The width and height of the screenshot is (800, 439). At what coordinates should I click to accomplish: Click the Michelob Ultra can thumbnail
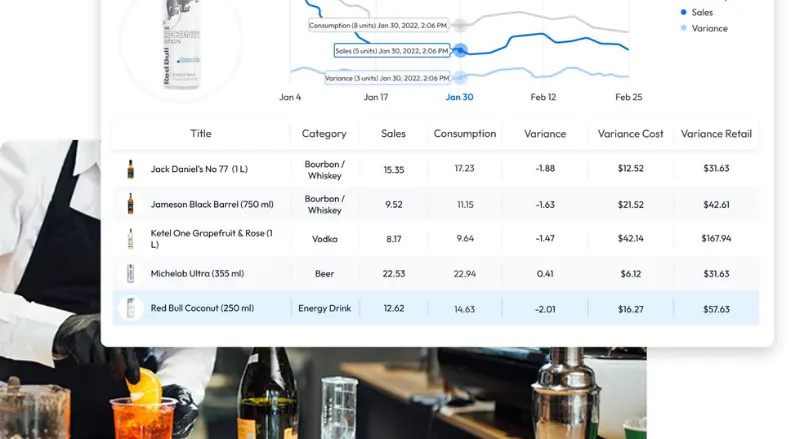click(x=131, y=273)
